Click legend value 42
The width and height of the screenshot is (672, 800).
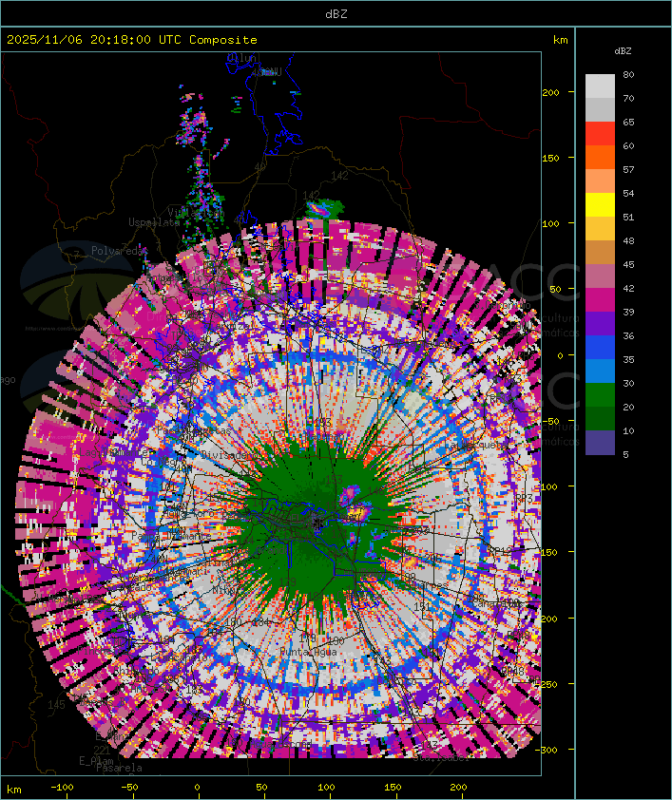[628, 288]
